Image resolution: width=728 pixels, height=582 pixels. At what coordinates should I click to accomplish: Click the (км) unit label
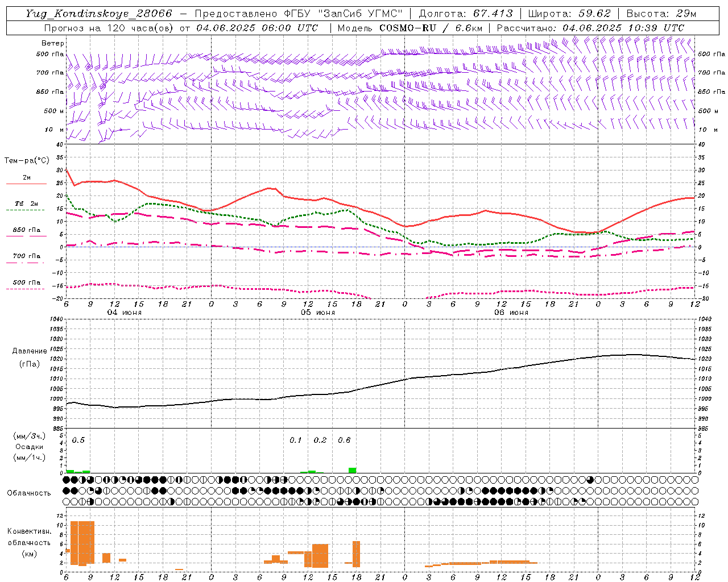[x=29, y=554]
